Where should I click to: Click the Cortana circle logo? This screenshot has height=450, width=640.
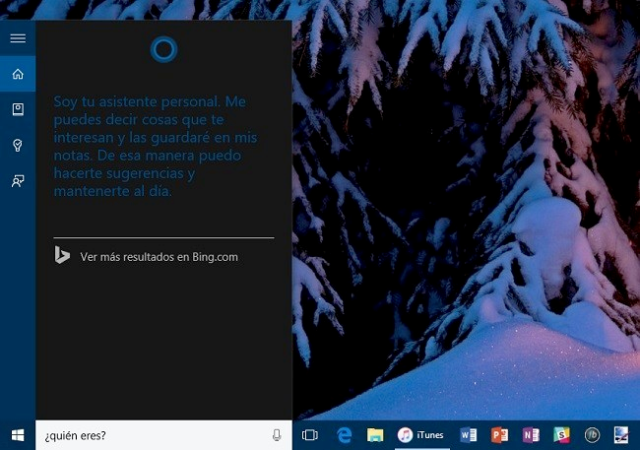coord(164,48)
